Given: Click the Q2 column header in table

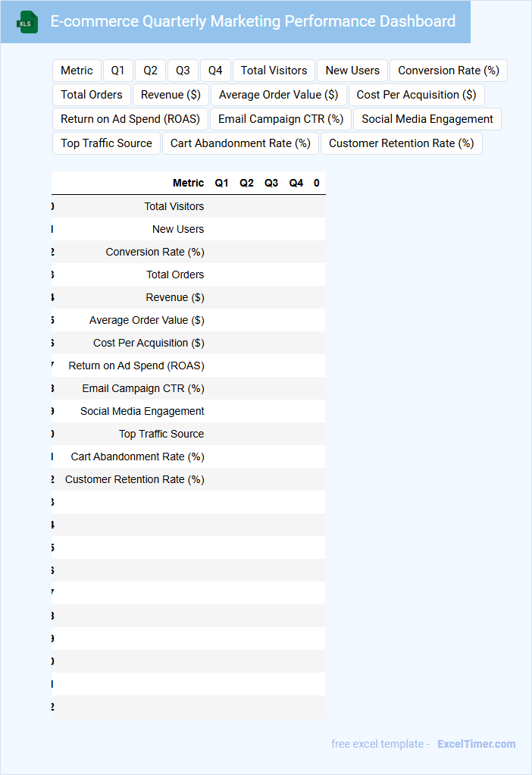Looking at the screenshot, I should (x=246, y=183).
